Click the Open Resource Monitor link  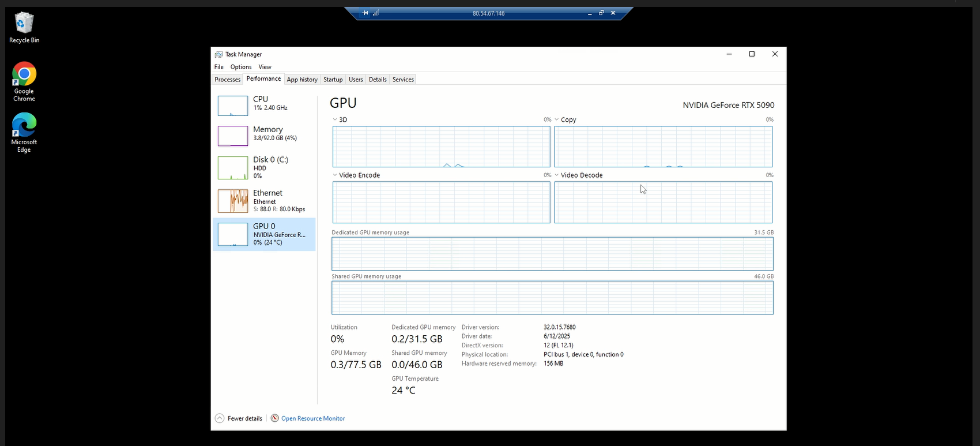point(313,418)
